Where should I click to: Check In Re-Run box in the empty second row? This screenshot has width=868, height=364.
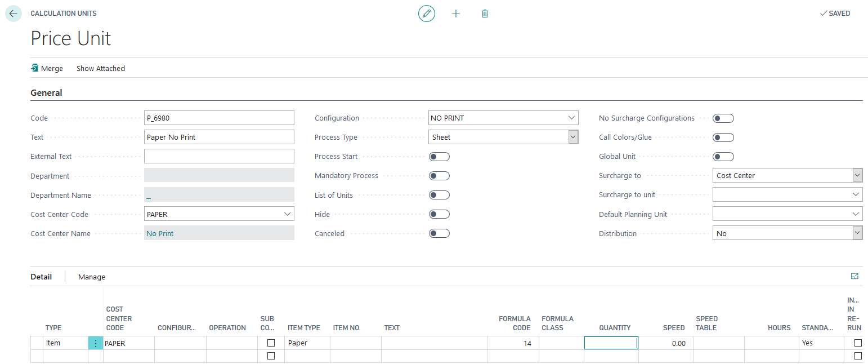[x=858, y=356]
